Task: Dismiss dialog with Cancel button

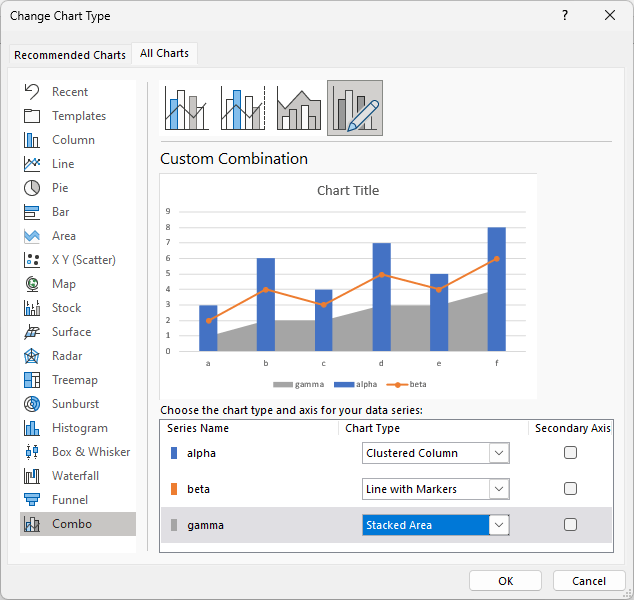Action: click(589, 581)
